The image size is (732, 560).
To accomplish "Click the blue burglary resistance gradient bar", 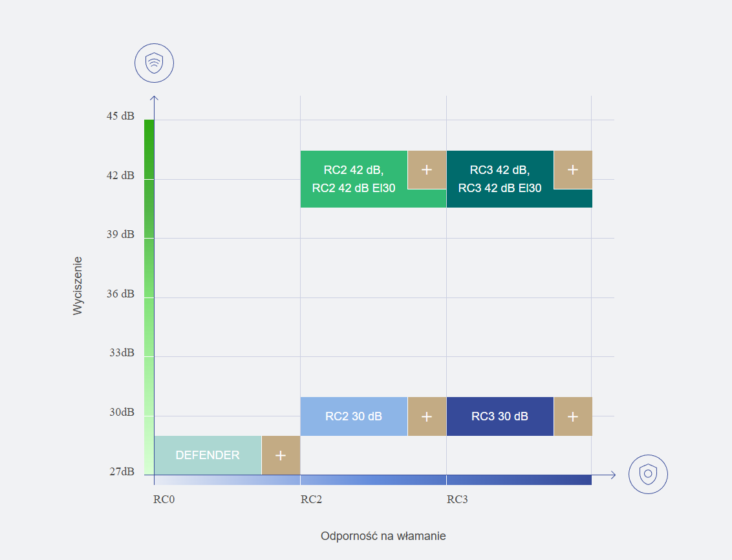I will click(x=372, y=480).
